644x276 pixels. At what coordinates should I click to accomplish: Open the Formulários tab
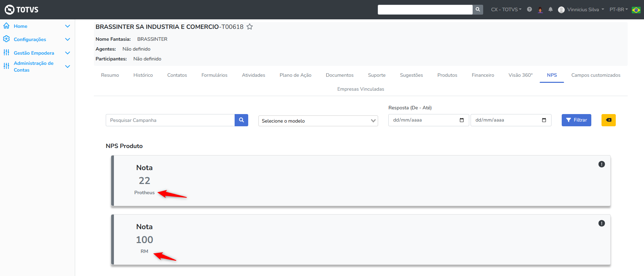[215, 75]
